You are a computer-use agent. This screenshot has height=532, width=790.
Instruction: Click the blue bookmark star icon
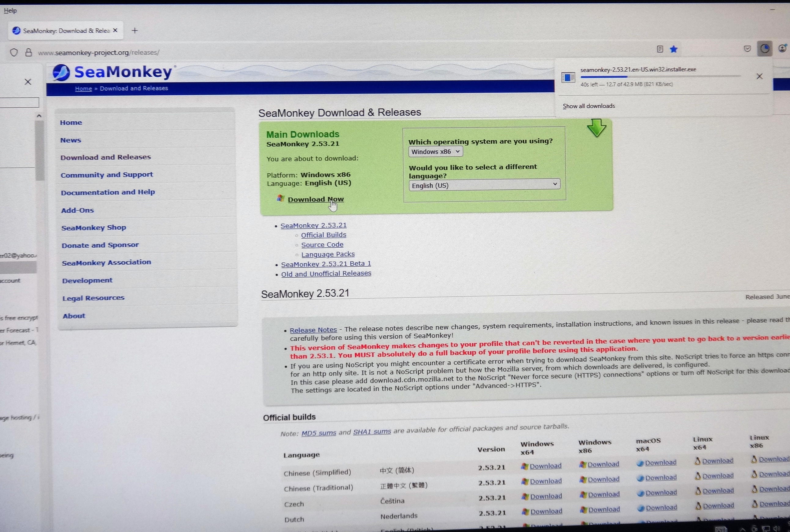pyautogui.click(x=674, y=49)
